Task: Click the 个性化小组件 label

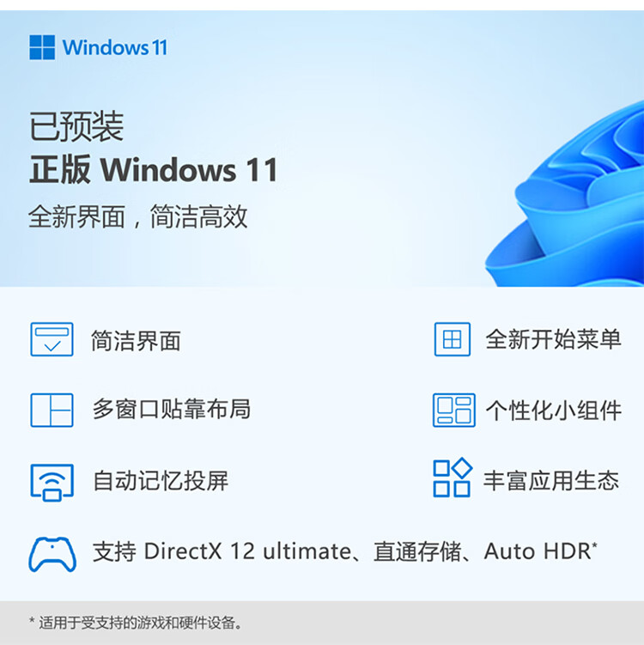Action: [x=553, y=411]
